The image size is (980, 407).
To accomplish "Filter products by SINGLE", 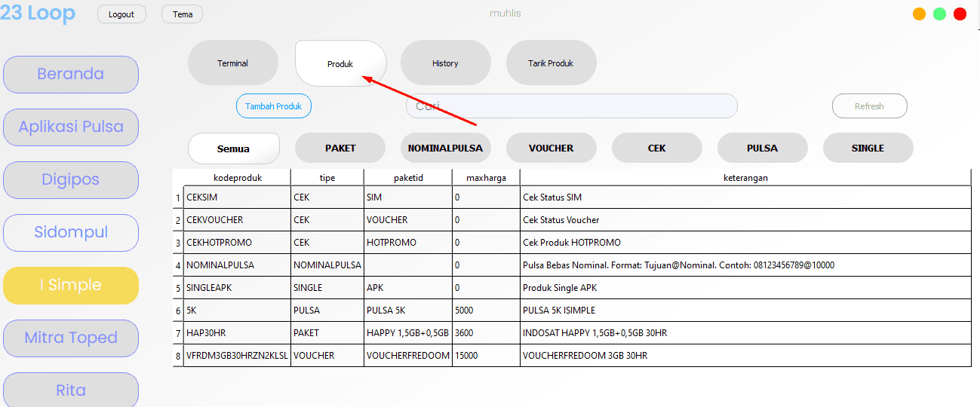I will pyautogui.click(x=868, y=148).
